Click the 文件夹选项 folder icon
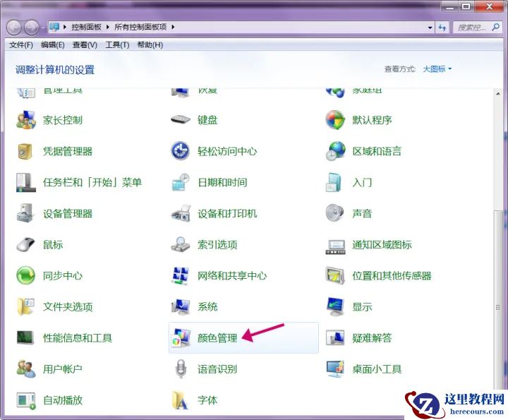Screen dimensions: 508x420 coord(25,306)
